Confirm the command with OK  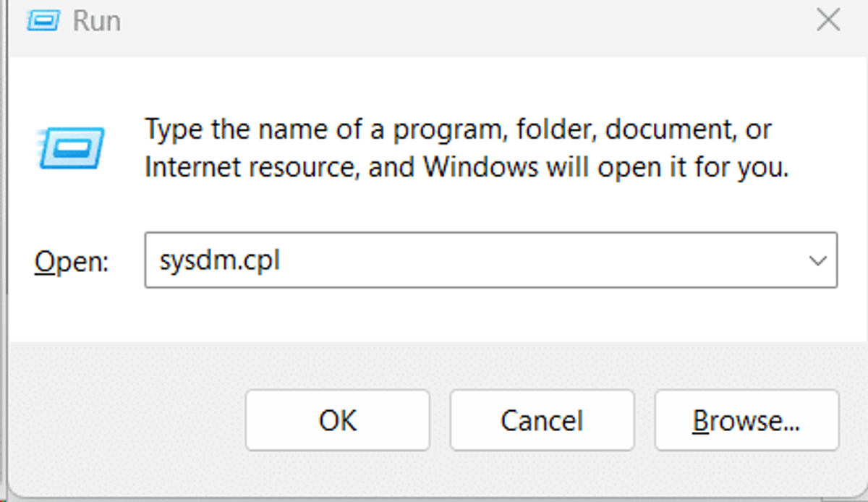(x=338, y=421)
